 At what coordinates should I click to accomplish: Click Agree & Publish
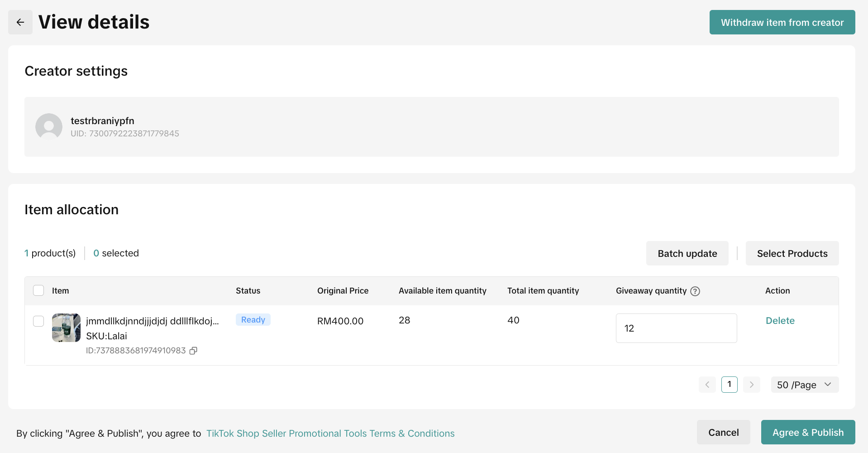(x=807, y=432)
